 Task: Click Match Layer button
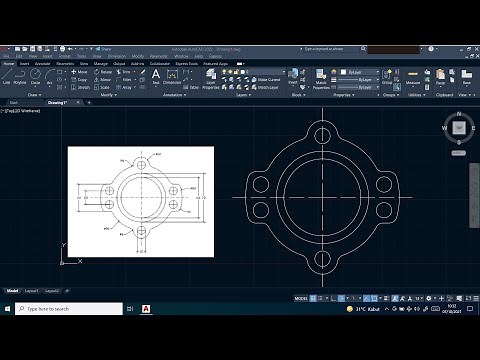pos(265,87)
